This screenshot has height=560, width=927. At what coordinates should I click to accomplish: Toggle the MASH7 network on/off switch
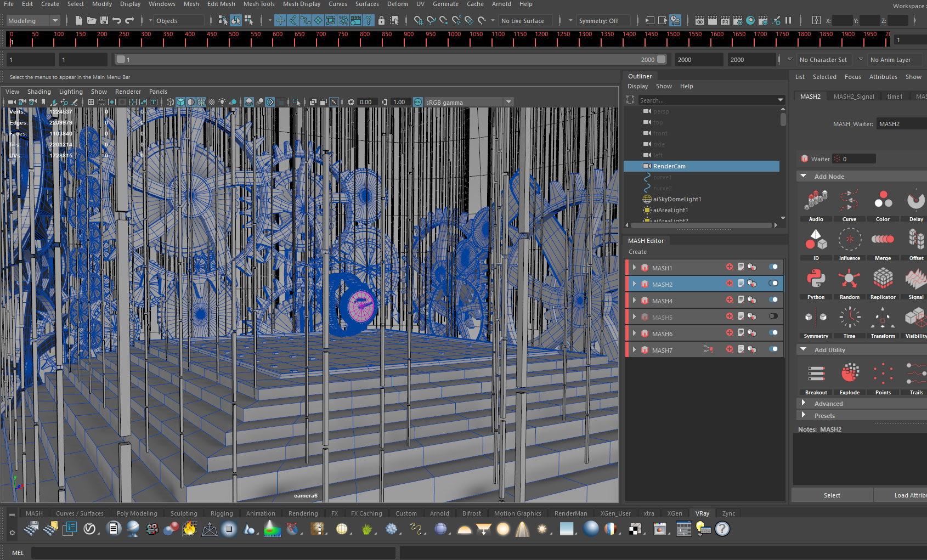point(773,349)
